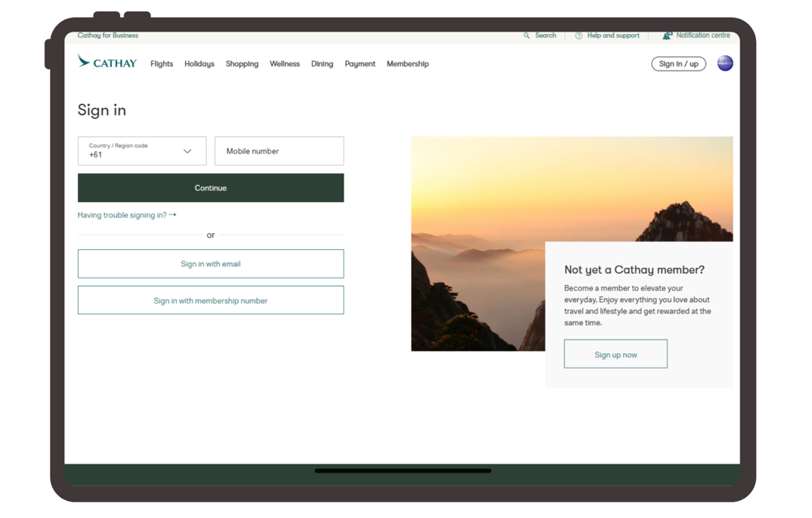Select the Membership menu item
812x518 pixels.
(x=408, y=64)
